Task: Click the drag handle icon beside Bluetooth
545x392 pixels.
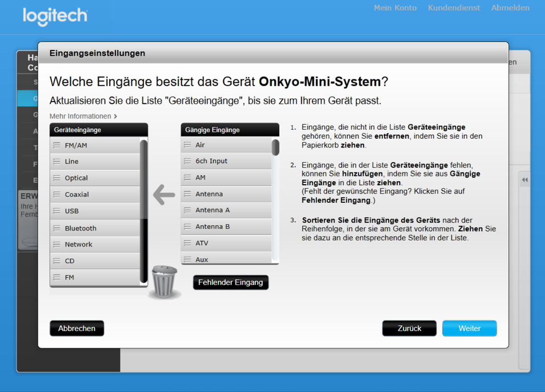Action: click(56, 228)
